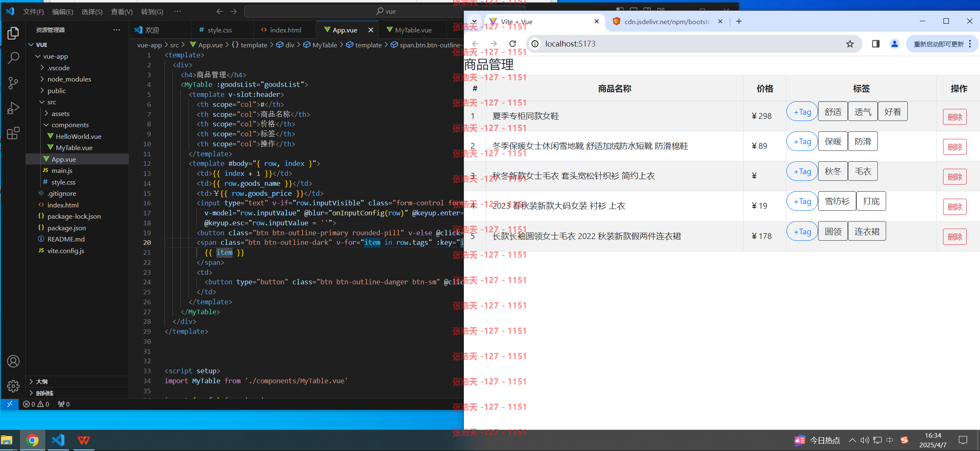980x451 pixels.
Task: Open the notification center on taskbar
Action: point(963,440)
